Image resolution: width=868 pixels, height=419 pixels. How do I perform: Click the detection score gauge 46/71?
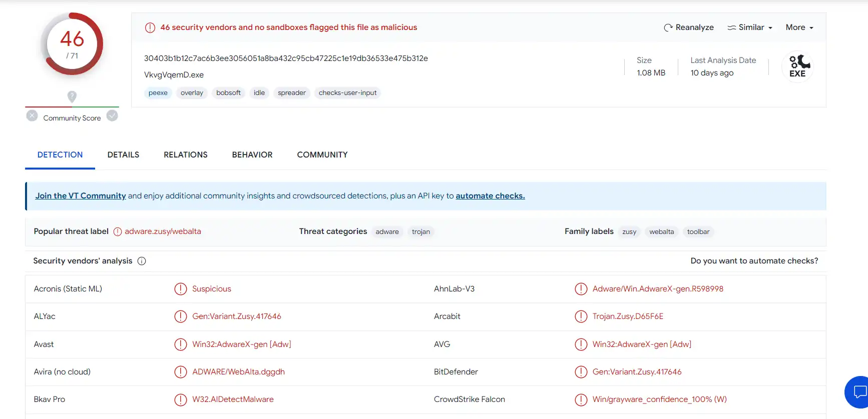tap(72, 44)
